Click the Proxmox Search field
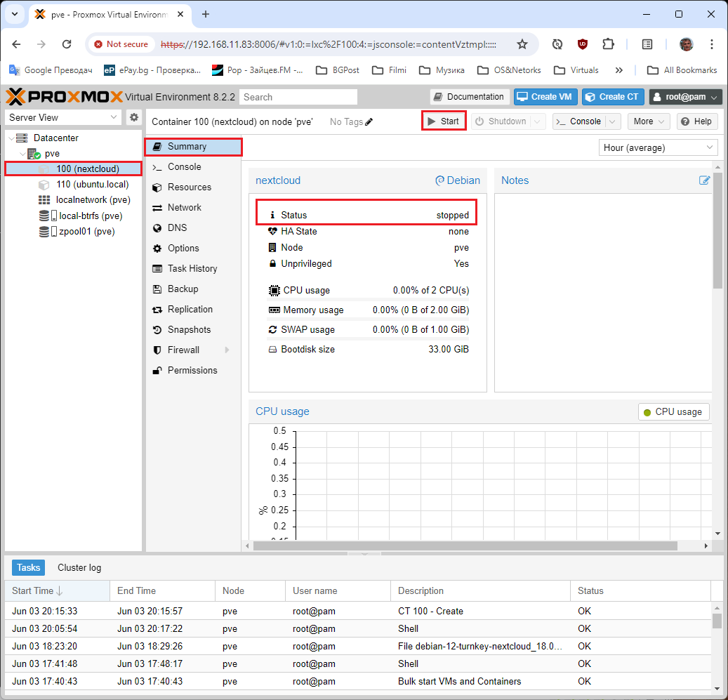The image size is (728, 700). (x=298, y=97)
